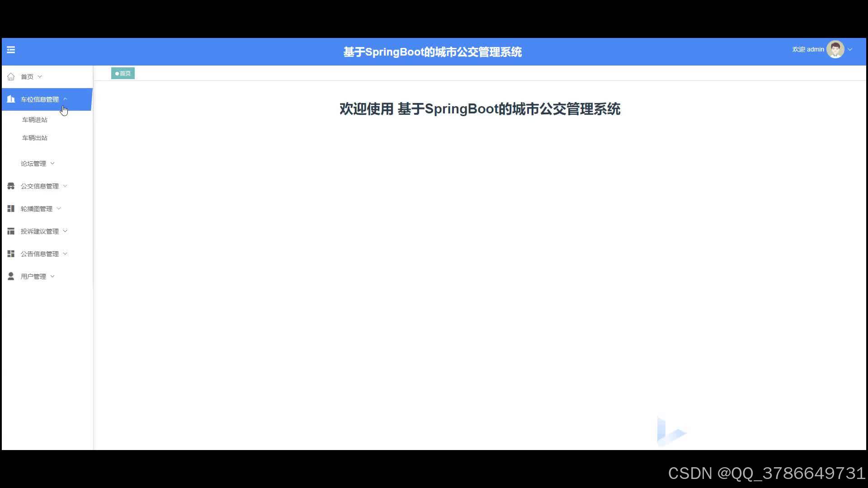The width and height of the screenshot is (868, 488).
Task: Click the grid icon beside 轮播图管理
Action: click(11, 209)
